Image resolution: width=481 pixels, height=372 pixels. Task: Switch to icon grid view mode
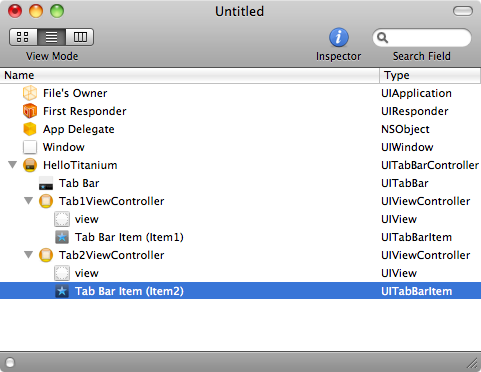(23, 37)
